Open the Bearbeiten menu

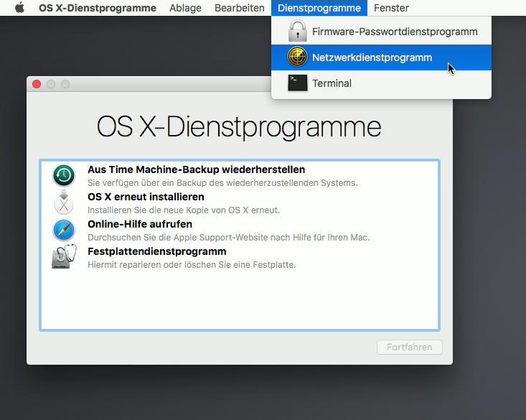pyautogui.click(x=240, y=8)
